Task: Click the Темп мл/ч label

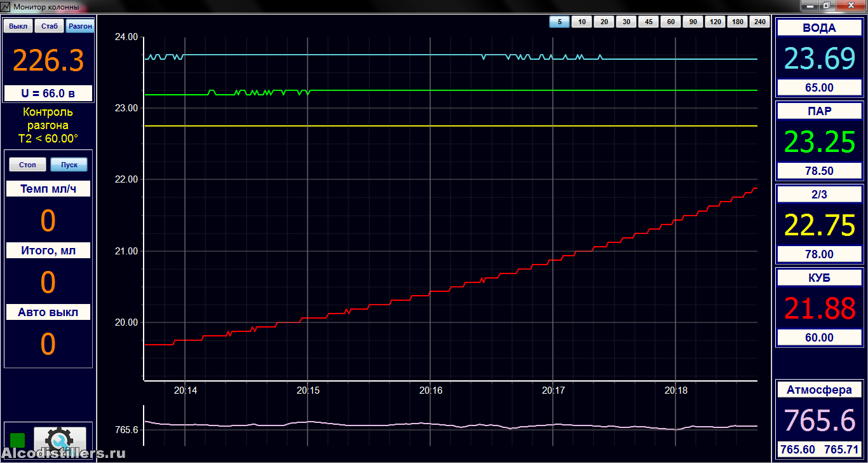Action: coord(48,189)
